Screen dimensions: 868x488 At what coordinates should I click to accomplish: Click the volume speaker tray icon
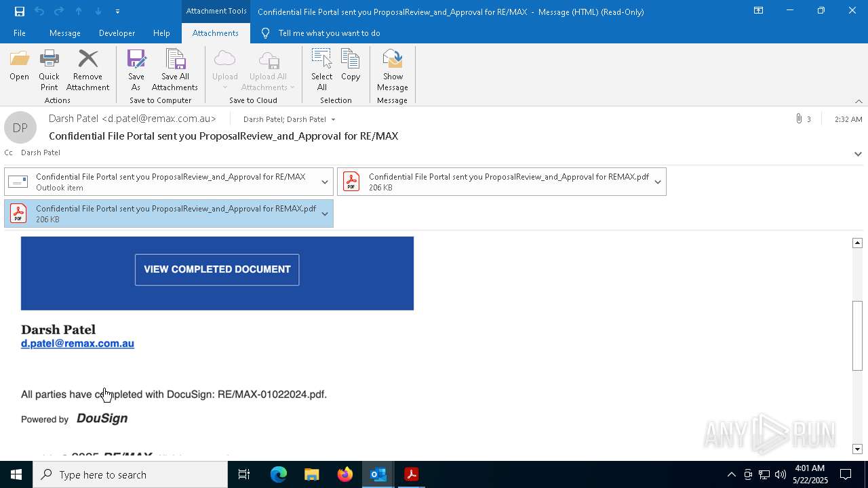click(781, 474)
